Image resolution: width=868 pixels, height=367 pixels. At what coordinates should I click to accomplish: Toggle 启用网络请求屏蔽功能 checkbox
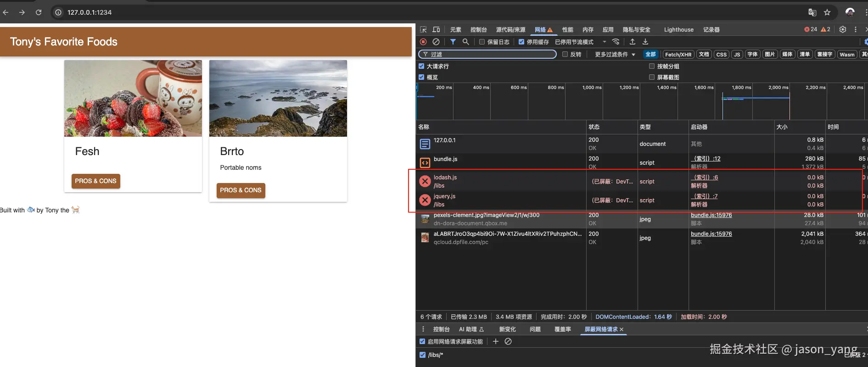422,341
